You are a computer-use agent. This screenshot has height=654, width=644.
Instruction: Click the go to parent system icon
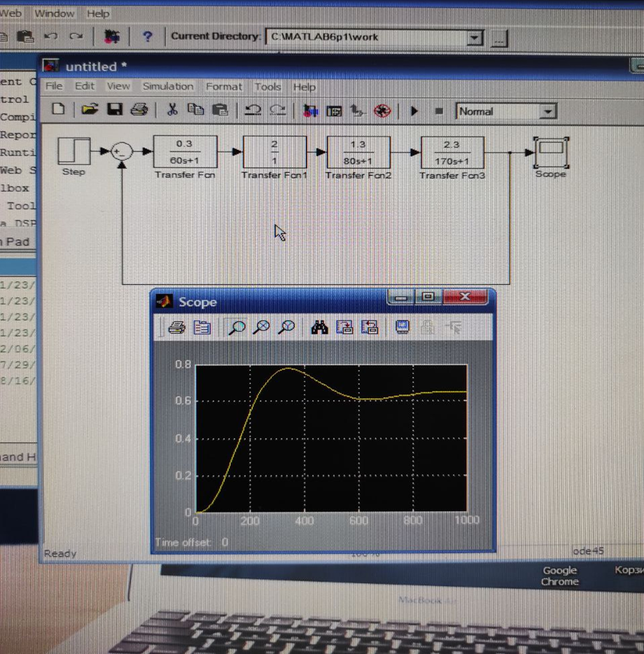(x=358, y=111)
